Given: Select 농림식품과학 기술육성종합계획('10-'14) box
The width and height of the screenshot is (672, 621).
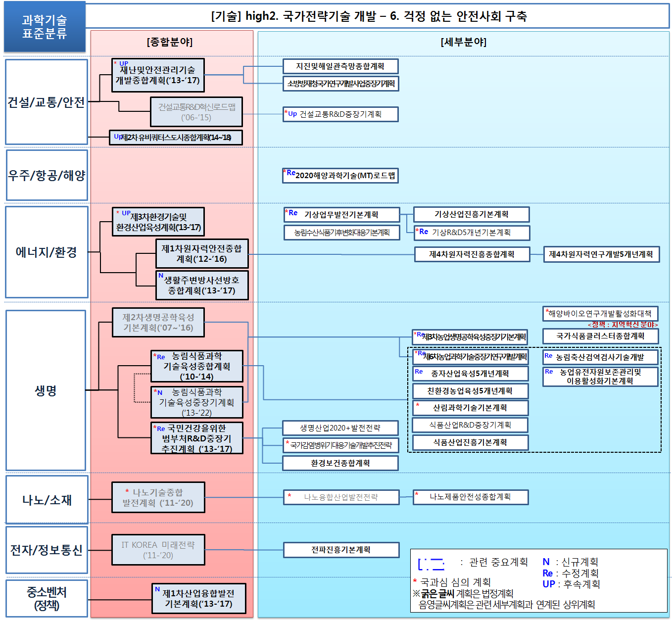Looking at the screenshot, I should pos(197,366).
